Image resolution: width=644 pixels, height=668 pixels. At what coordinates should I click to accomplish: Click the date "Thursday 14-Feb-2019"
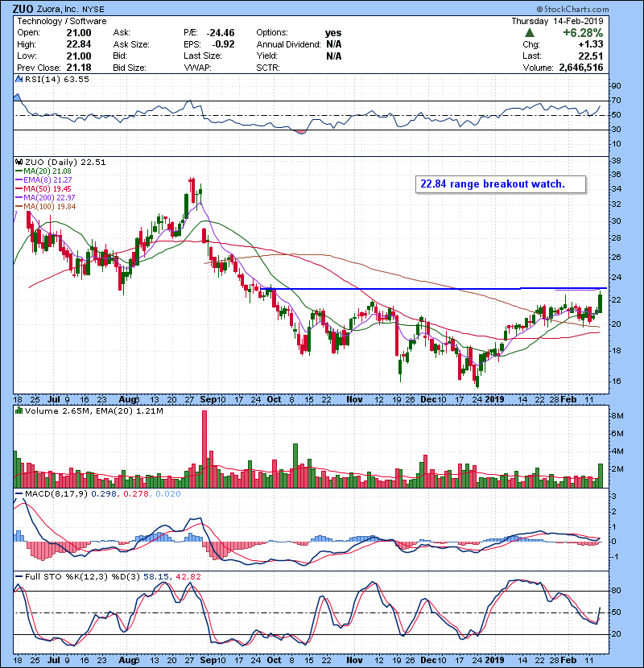pyautogui.click(x=558, y=21)
